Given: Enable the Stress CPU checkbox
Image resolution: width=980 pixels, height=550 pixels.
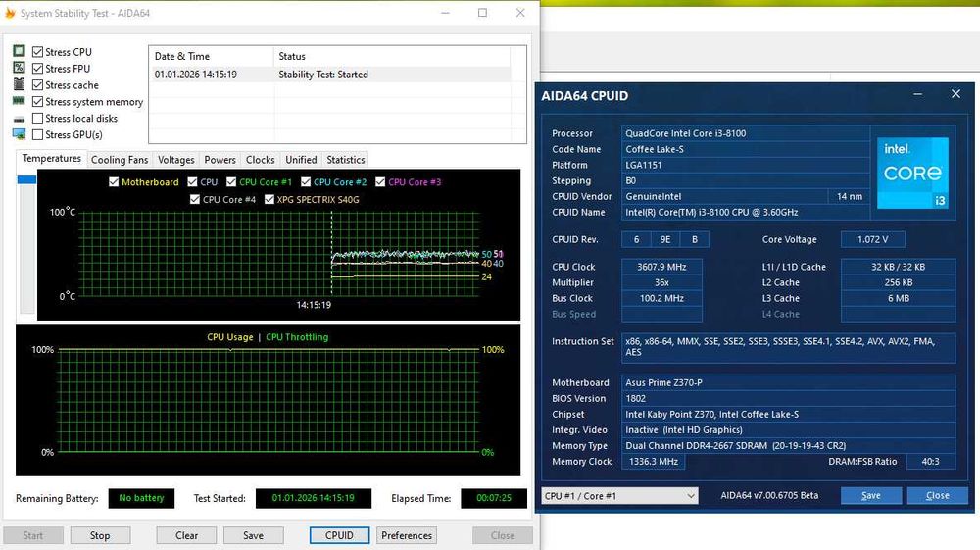Looking at the screenshot, I should pyautogui.click(x=38, y=52).
